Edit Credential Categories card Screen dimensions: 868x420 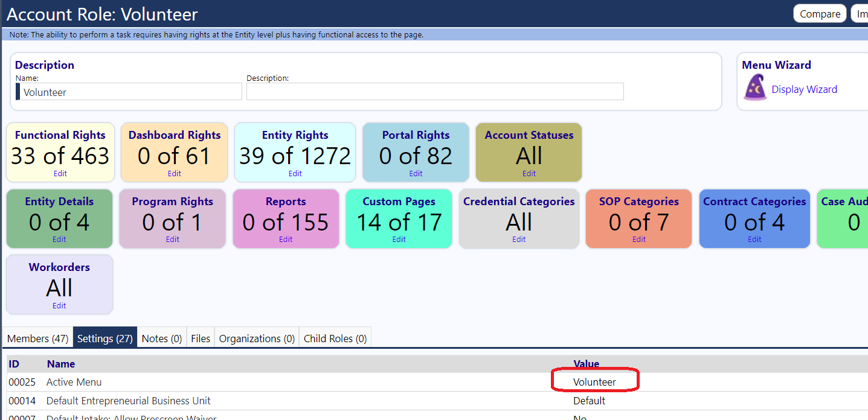[x=519, y=239]
